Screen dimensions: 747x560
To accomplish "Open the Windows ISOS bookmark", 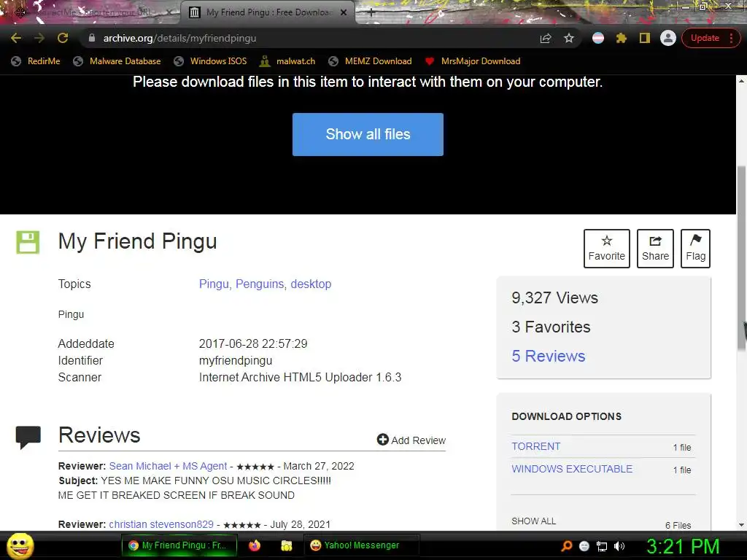I will pyautogui.click(x=211, y=61).
